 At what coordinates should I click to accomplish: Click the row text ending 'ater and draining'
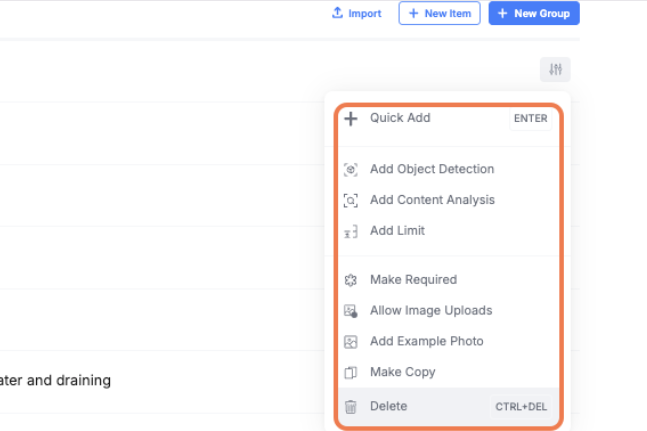click(55, 380)
